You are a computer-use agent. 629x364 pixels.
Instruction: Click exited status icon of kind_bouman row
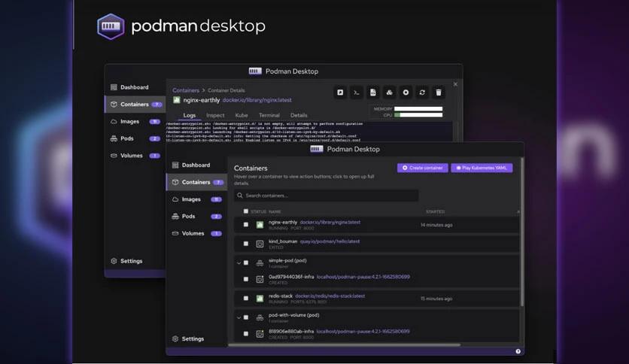[x=260, y=244]
